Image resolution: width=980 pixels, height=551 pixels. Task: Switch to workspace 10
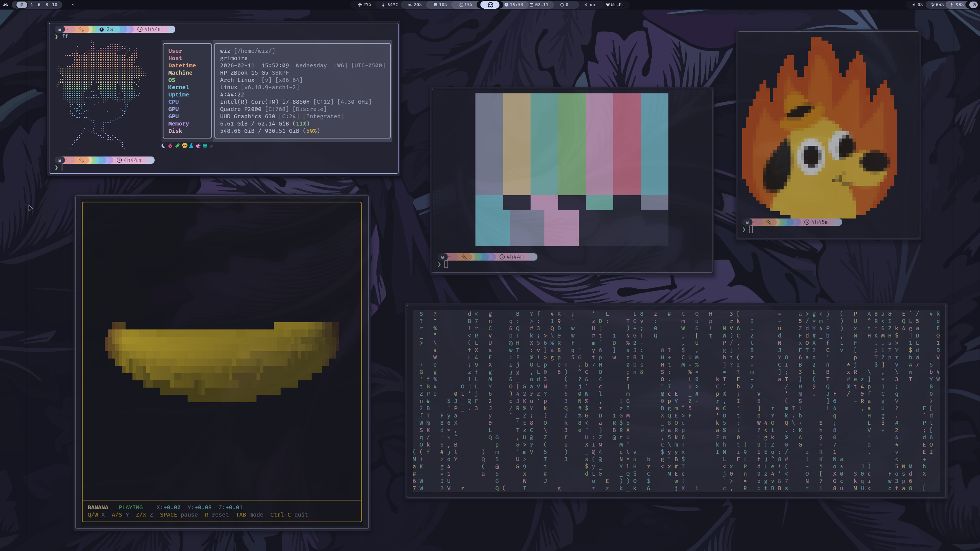[x=54, y=5]
